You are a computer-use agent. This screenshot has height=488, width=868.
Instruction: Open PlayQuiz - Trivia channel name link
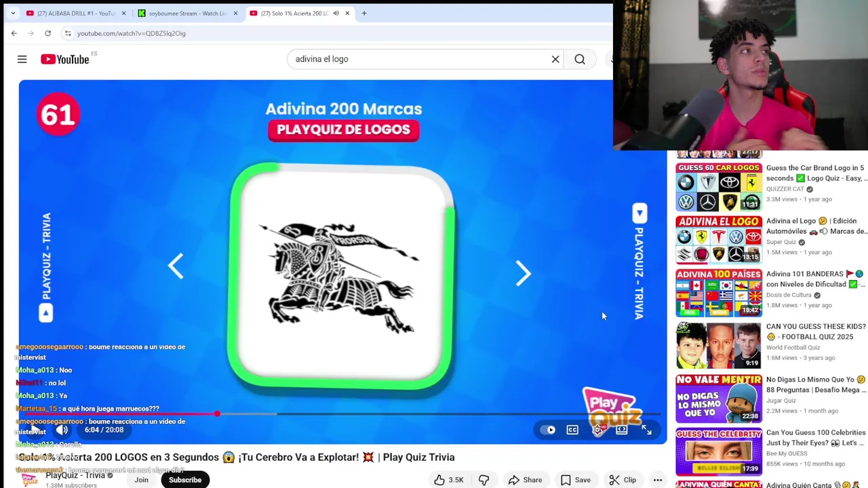[75, 475]
